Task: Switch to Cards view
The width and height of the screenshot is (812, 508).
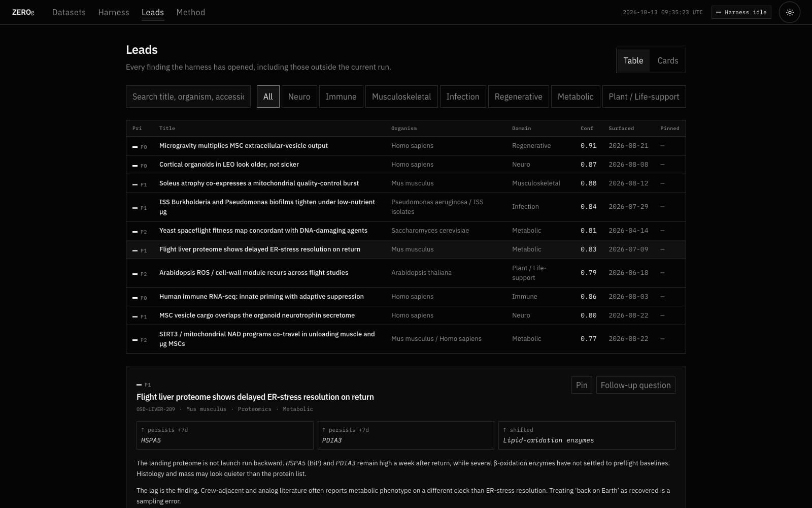Action: click(x=667, y=60)
